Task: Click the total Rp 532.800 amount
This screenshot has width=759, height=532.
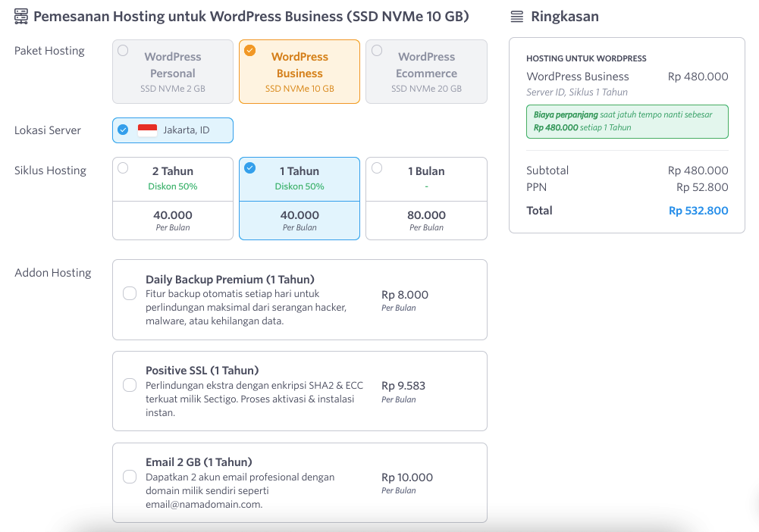Action: coord(698,211)
